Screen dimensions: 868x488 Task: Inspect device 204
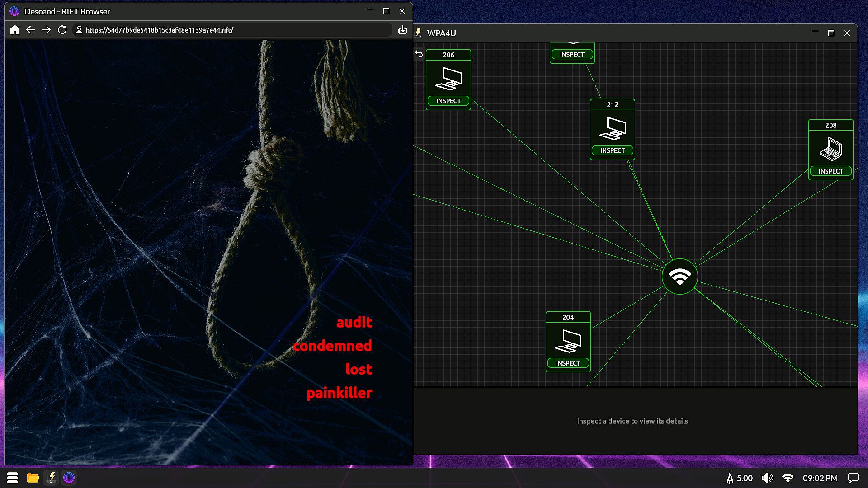click(568, 363)
